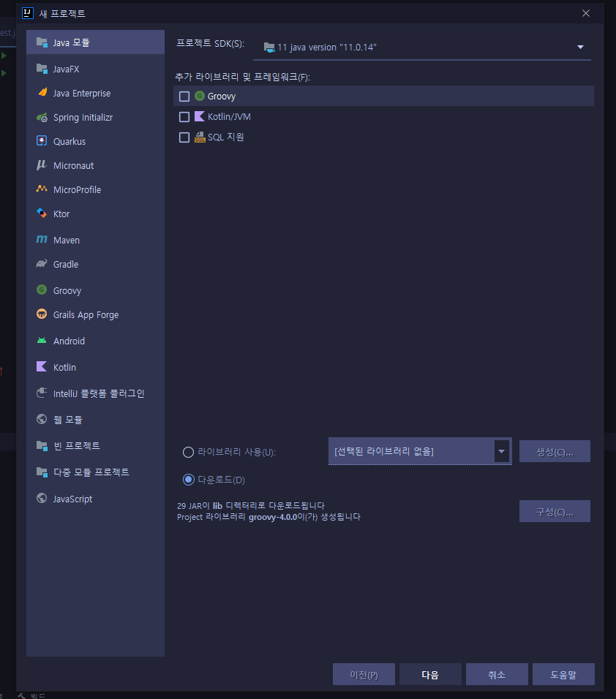Click the Groovy green icon in sidebar
This screenshot has height=699, width=616.
tap(42, 290)
